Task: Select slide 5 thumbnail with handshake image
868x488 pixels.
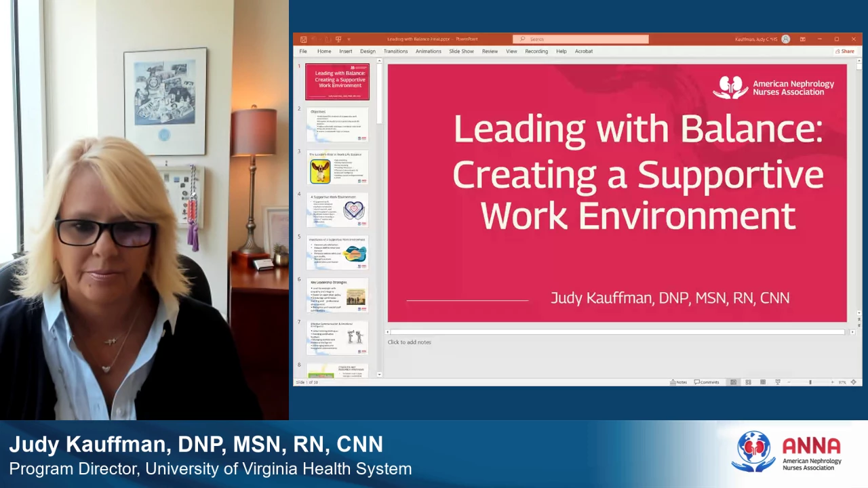Action: (337, 253)
